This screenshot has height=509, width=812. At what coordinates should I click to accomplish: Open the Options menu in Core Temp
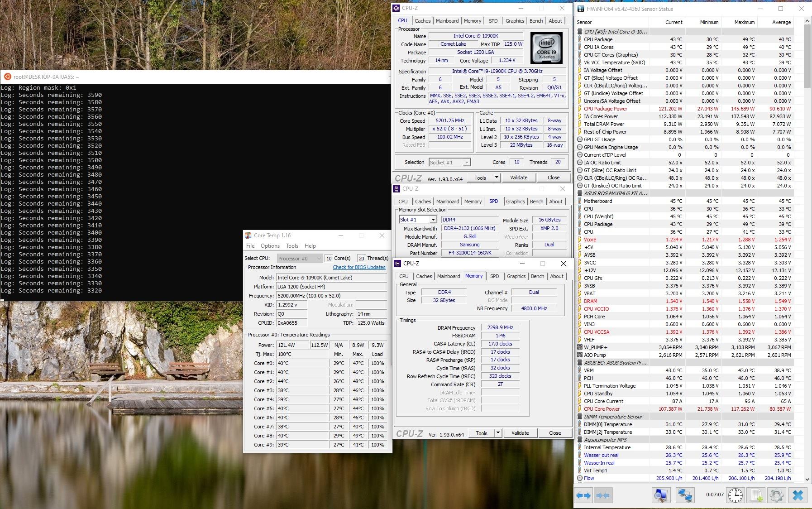[x=270, y=246]
